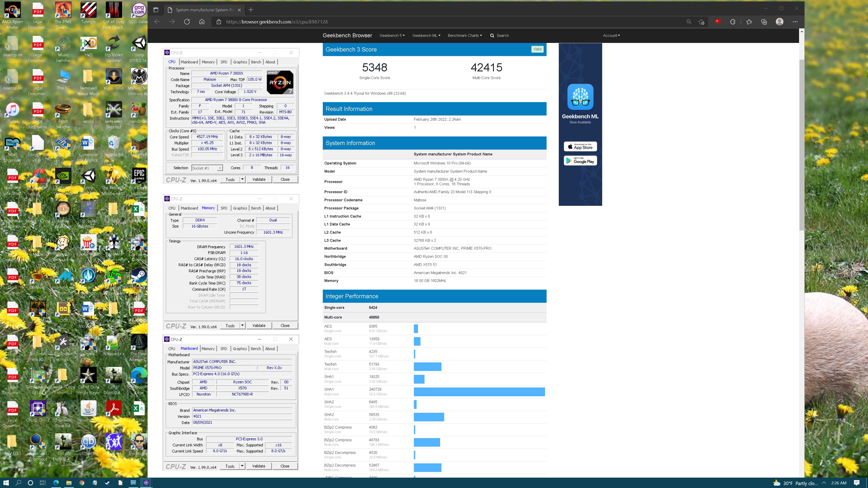868x488 pixels.
Task: Launch qBittorrent from the desktop
Action: [88, 445]
